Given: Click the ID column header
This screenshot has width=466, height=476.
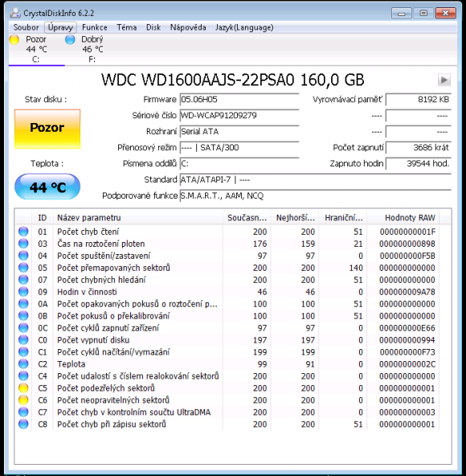Looking at the screenshot, I should click(43, 217).
